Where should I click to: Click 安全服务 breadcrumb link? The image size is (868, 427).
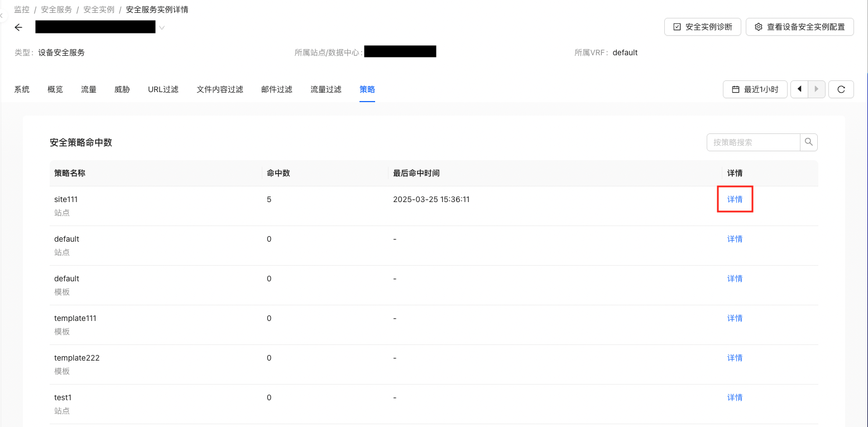tap(56, 9)
